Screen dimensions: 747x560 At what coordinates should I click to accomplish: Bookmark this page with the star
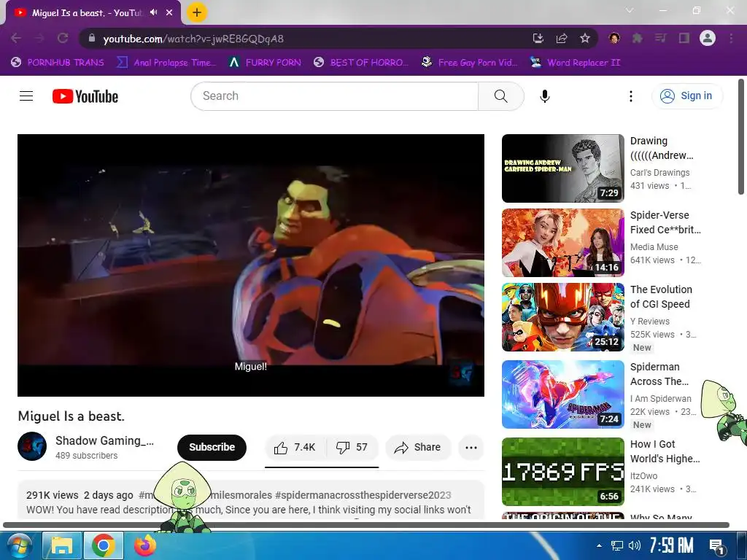pyautogui.click(x=585, y=39)
